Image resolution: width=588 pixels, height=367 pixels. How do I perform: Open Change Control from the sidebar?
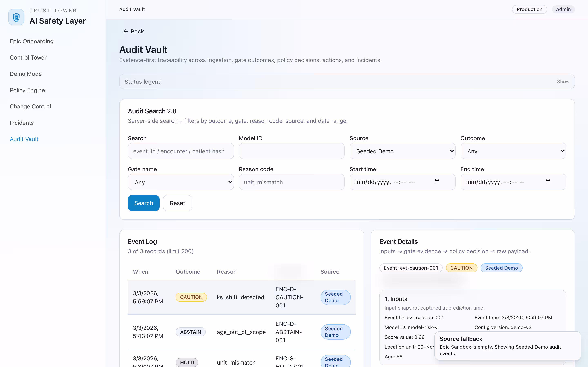[30, 106]
